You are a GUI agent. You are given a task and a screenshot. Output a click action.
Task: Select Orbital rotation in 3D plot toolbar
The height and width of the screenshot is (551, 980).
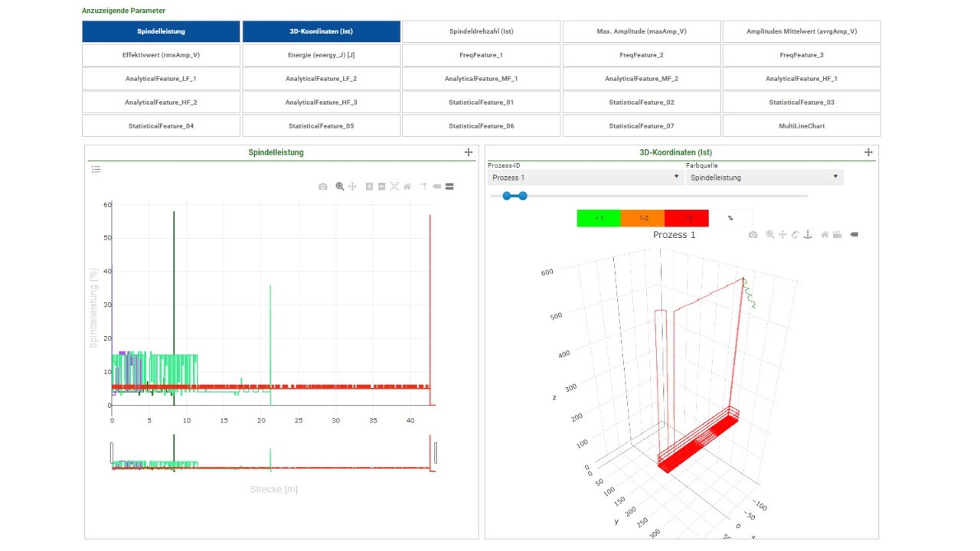tap(795, 234)
